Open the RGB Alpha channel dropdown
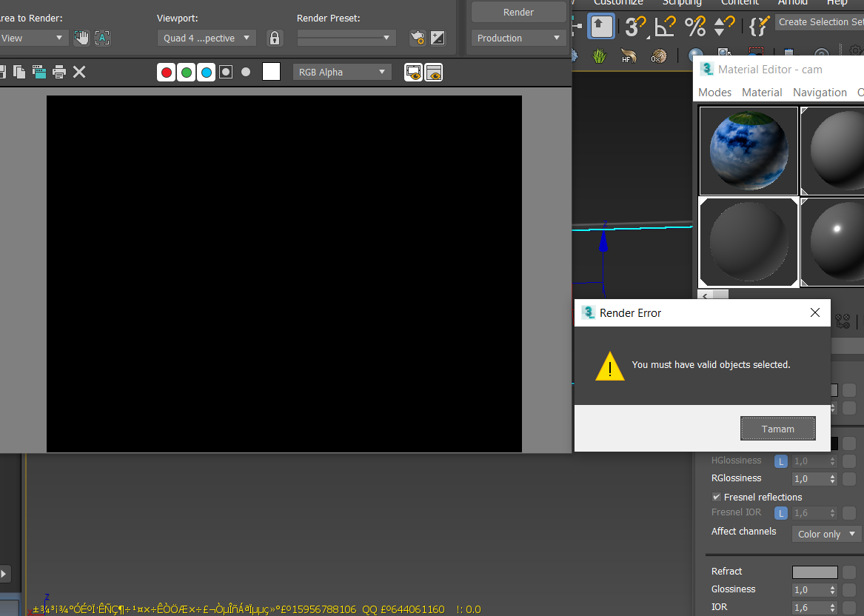Screen dimensions: 864x616 click(x=342, y=72)
